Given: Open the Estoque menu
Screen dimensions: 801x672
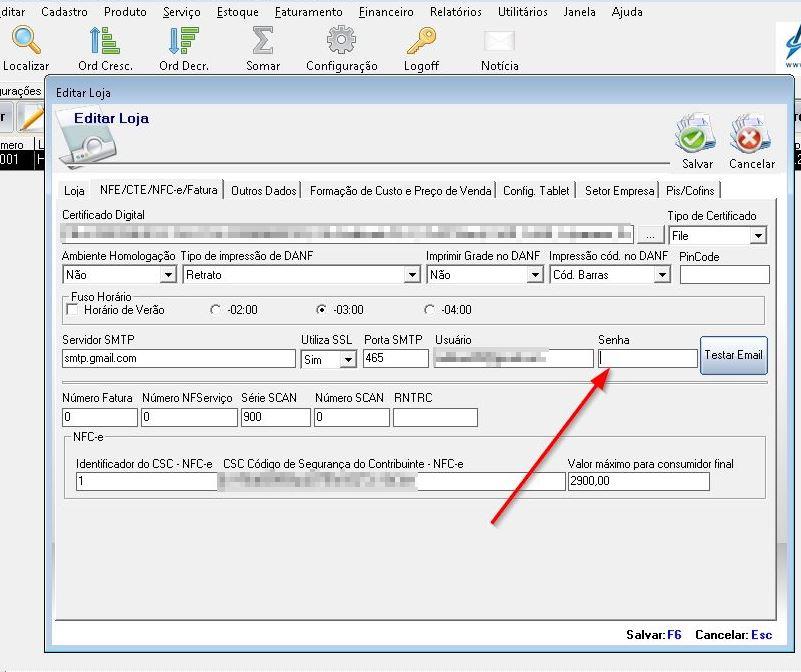Looking at the screenshot, I should (238, 11).
